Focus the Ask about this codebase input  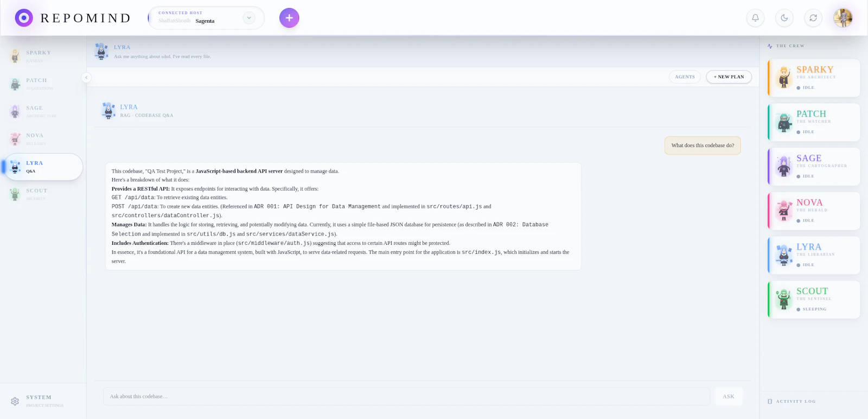pyautogui.click(x=406, y=397)
